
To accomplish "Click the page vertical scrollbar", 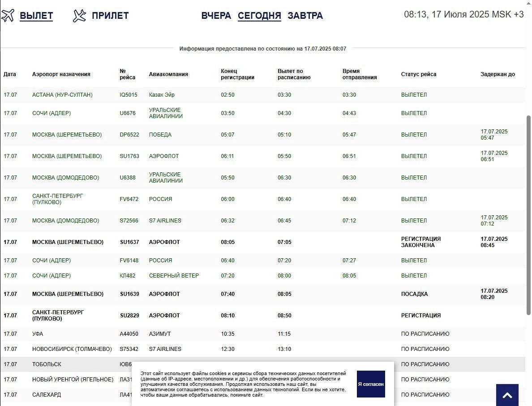I will click(528, 215).
